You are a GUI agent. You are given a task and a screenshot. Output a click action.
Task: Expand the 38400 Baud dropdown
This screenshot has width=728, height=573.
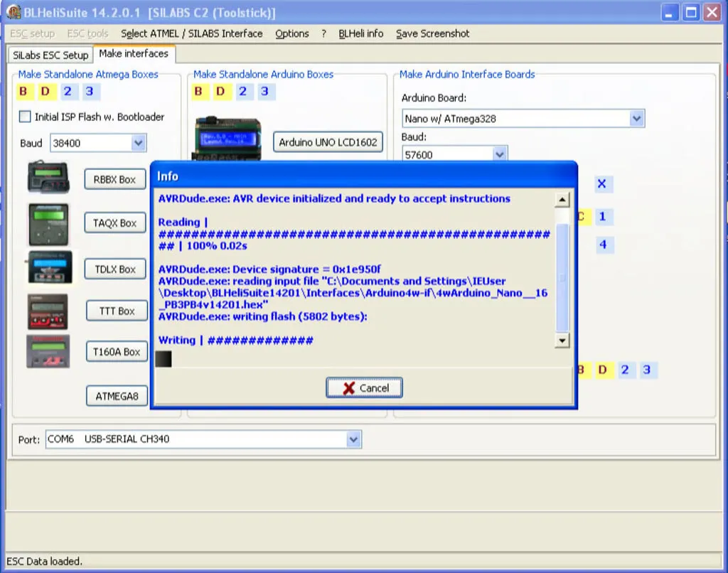[138, 143]
